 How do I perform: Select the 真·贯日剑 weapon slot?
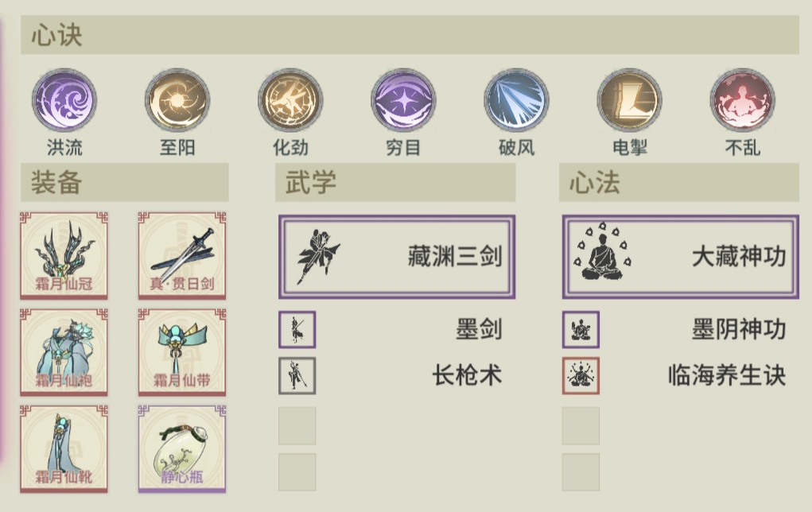click(182, 255)
